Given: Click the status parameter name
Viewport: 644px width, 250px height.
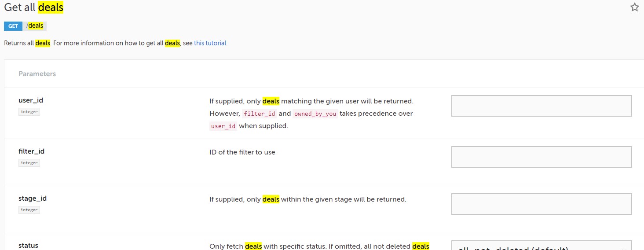Looking at the screenshot, I should pyautogui.click(x=28, y=246).
